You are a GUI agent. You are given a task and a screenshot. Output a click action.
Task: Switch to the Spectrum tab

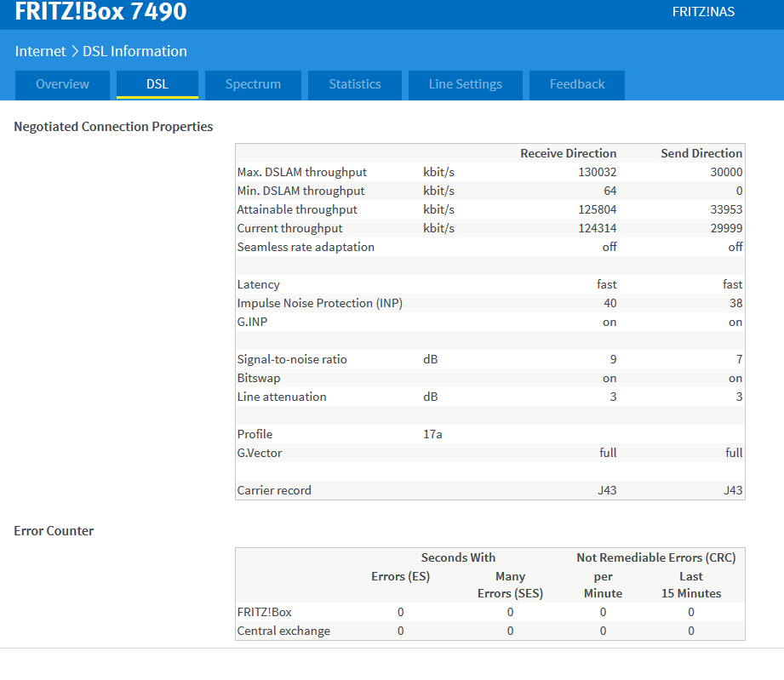coord(253,84)
